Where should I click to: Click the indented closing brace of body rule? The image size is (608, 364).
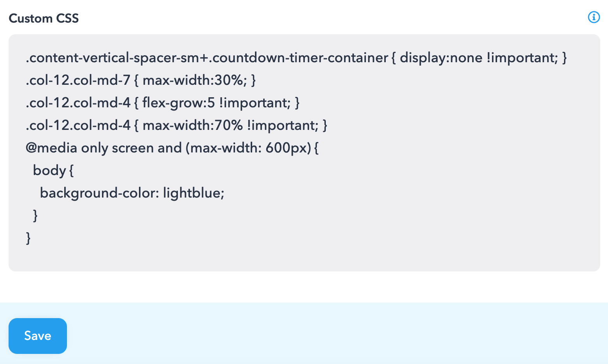35,215
